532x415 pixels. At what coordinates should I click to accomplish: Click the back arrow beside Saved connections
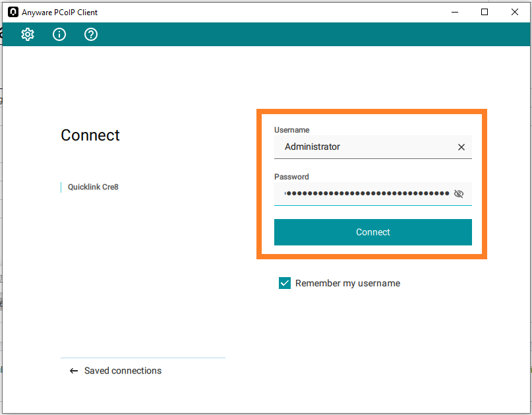click(x=74, y=371)
